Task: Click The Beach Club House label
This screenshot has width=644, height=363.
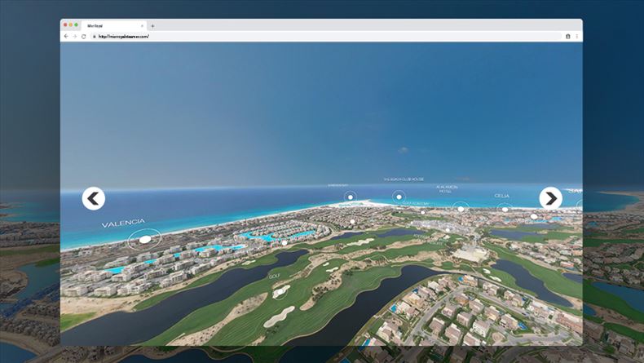Action: pyautogui.click(x=404, y=179)
